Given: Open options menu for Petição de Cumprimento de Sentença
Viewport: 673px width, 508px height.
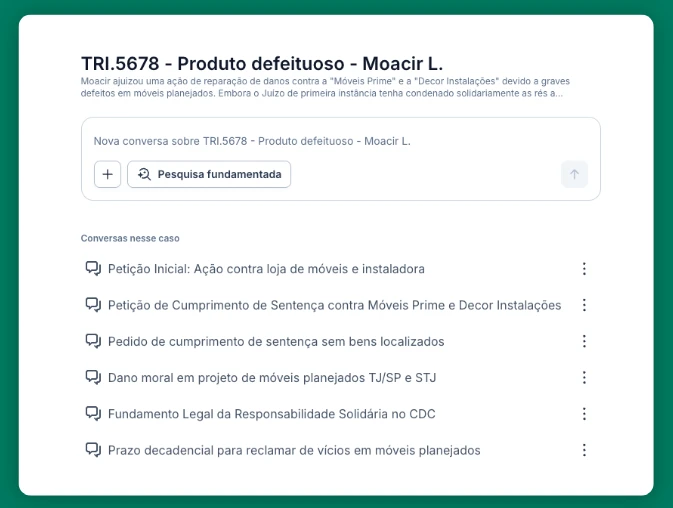Looking at the screenshot, I should coord(584,305).
